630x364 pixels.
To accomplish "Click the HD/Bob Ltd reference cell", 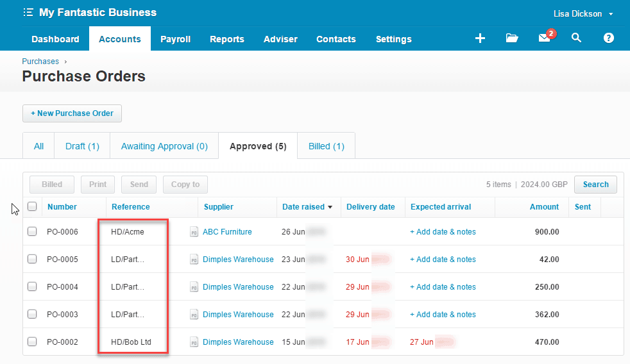I will tap(131, 342).
